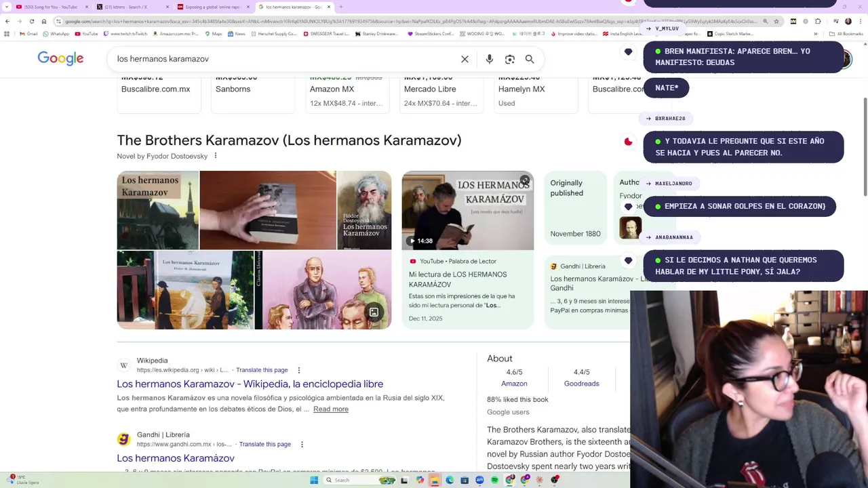Open Microsoft Edge from the taskbar

pyautogui.click(x=450, y=480)
